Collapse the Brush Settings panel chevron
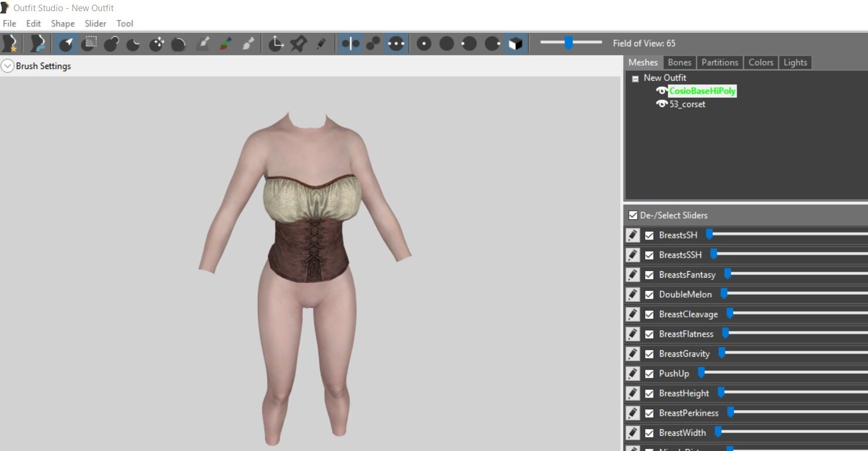 pos(7,66)
